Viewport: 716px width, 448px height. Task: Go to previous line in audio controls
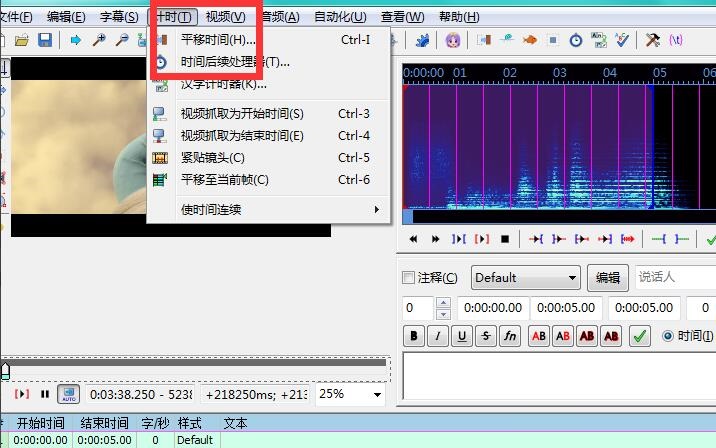413,239
